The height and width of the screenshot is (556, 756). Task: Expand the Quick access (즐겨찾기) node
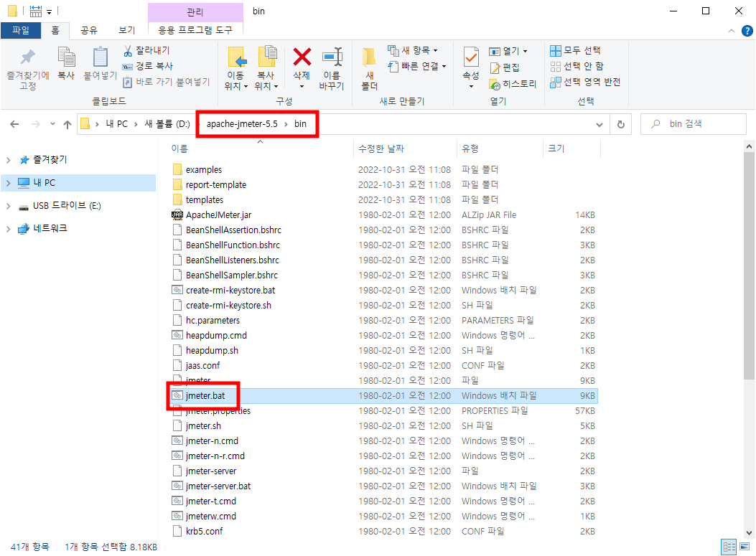pyautogui.click(x=8, y=160)
